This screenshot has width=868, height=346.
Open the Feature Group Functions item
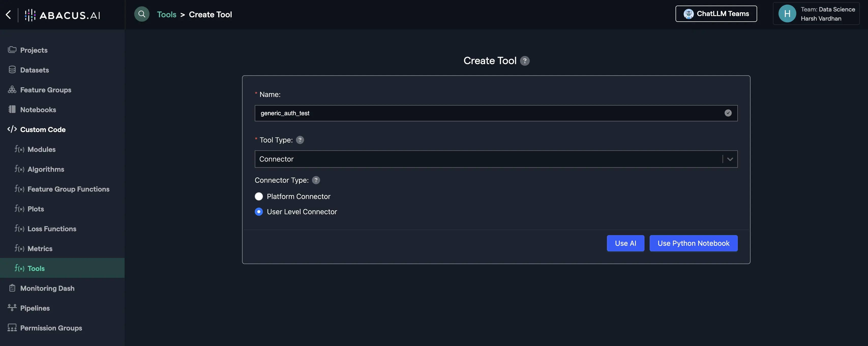(68, 189)
